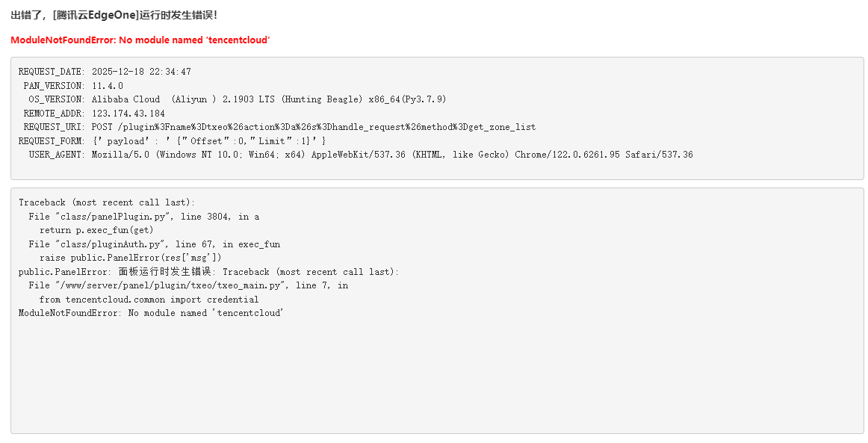Click "from tencentcloud.common import credential" line
Image resolution: width=868 pixels, height=443 pixels.
[x=149, y=300]
